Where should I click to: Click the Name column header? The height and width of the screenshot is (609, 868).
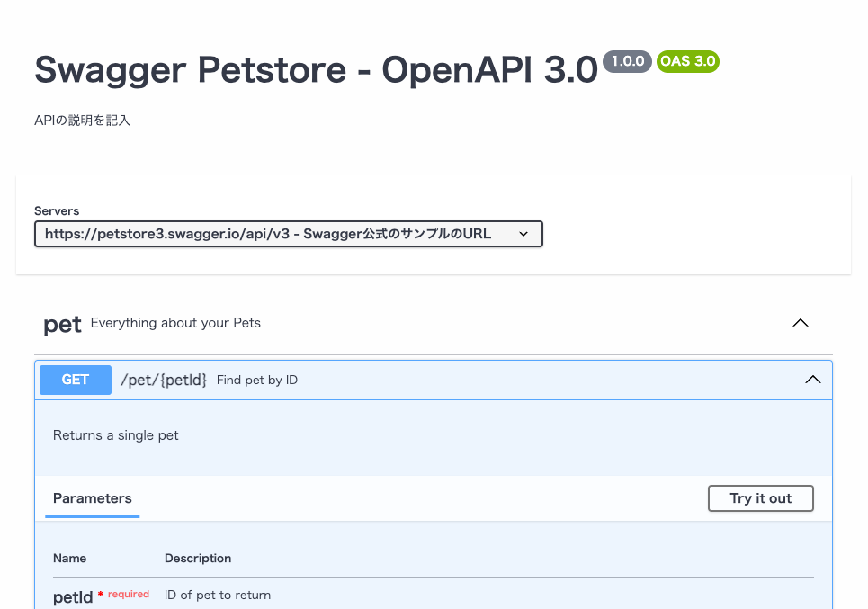(x=70, y=559)
